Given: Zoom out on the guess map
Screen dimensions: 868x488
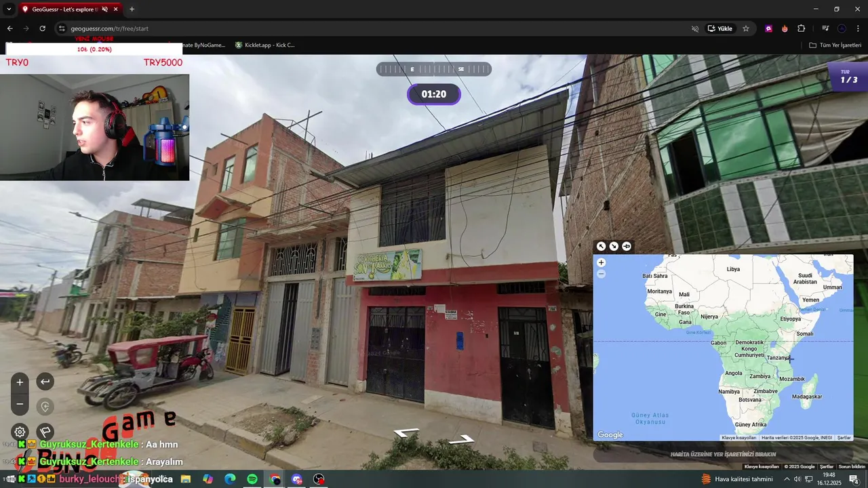Looking at the screenshot, I should 601,274.
